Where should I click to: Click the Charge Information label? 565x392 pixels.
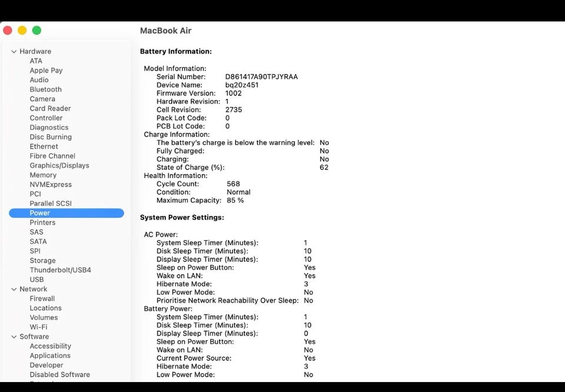coord(177,134)
